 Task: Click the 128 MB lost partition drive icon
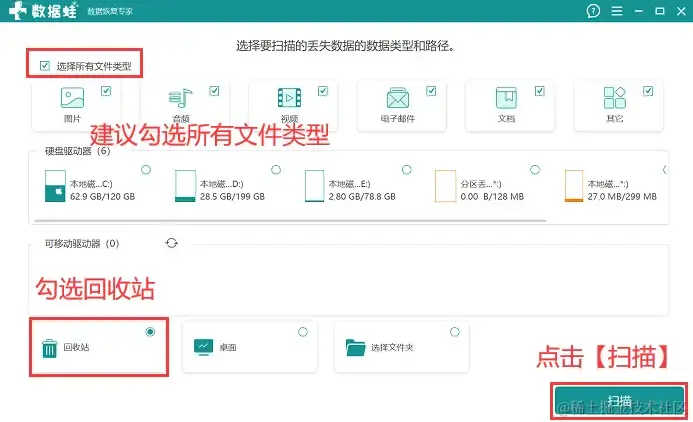[x=445, y=186]
